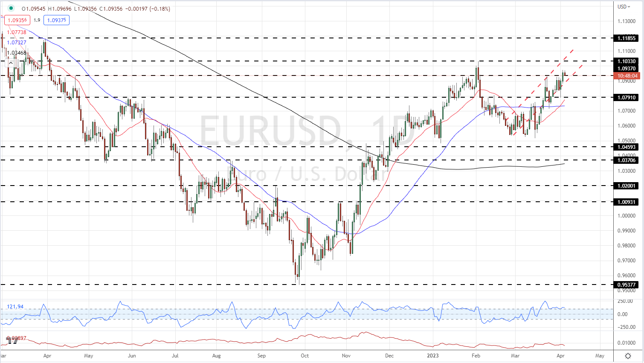Screen dimensions: 644x363
Task: Select the black 1.03468 moving average value
Action: coord(17,53)
